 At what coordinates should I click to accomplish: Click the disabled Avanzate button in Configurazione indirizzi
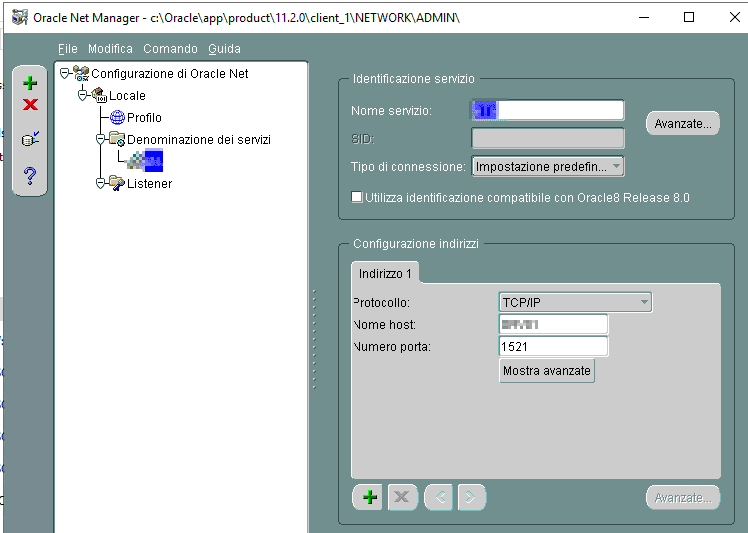click(x=683, y=498)
